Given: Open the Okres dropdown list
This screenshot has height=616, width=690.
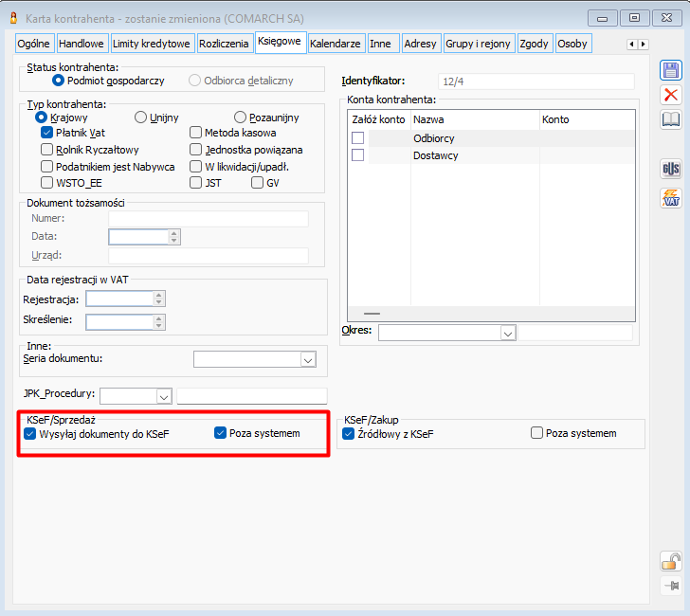Looking at the screenshot, I should (x=507, y=333).
